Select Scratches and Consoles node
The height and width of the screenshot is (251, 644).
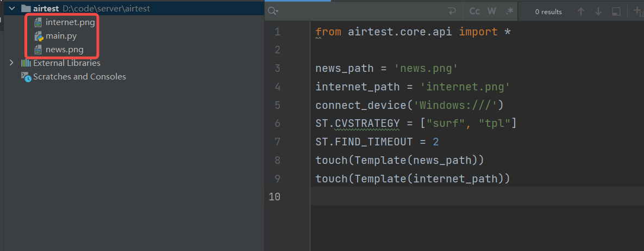coord(80,77)
